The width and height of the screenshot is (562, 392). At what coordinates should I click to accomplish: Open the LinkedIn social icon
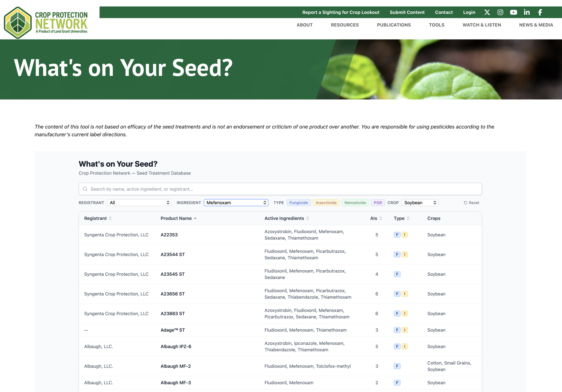pyautogui.click(x=526, y=12)
